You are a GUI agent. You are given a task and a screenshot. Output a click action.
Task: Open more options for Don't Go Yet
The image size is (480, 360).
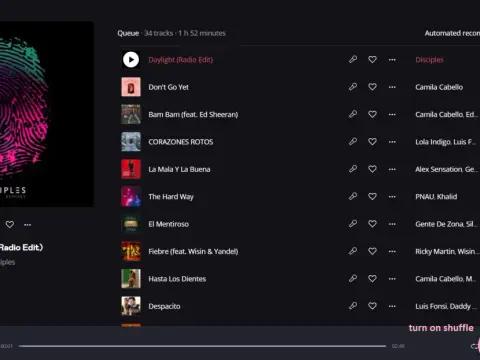pos(392,87)
